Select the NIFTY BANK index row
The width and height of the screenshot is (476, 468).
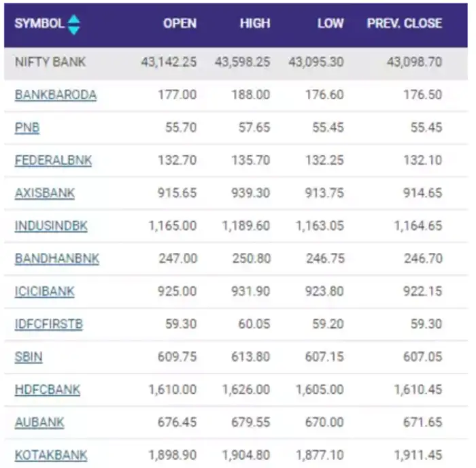(x=50, y=62)
